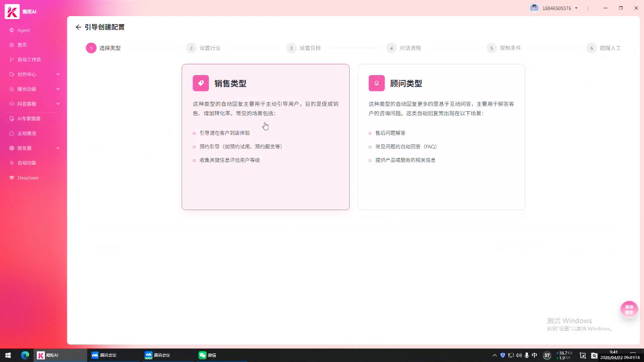Viewport: 644px width, 362px height.
Task: Click 常见问题的自动回答（FAQ）bullet
Action: click(x=407, y=147)
